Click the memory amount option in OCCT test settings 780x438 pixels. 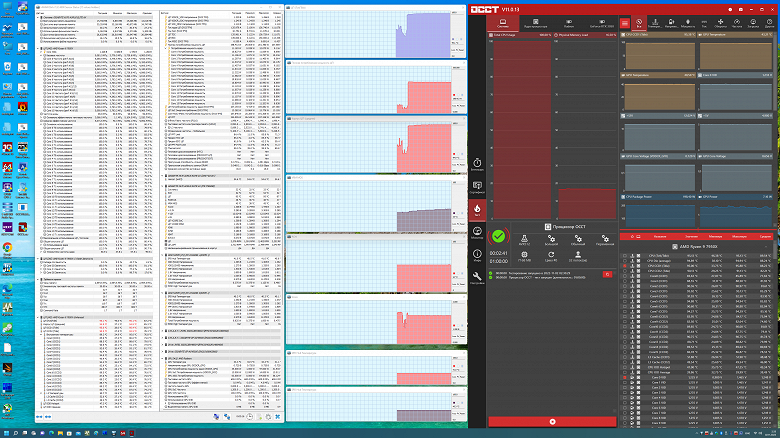(x=524, y=256)
